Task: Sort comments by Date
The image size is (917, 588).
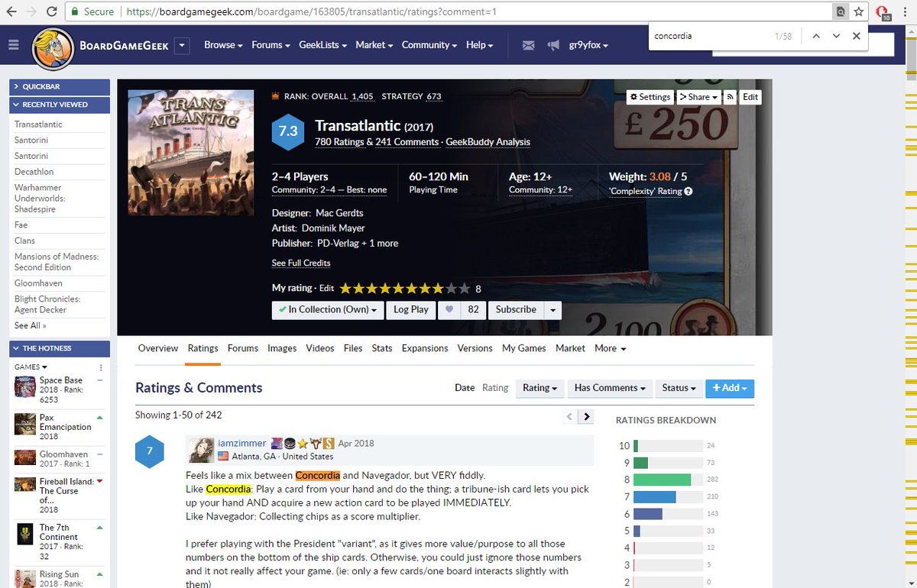Action: click(x=465, y=388)
